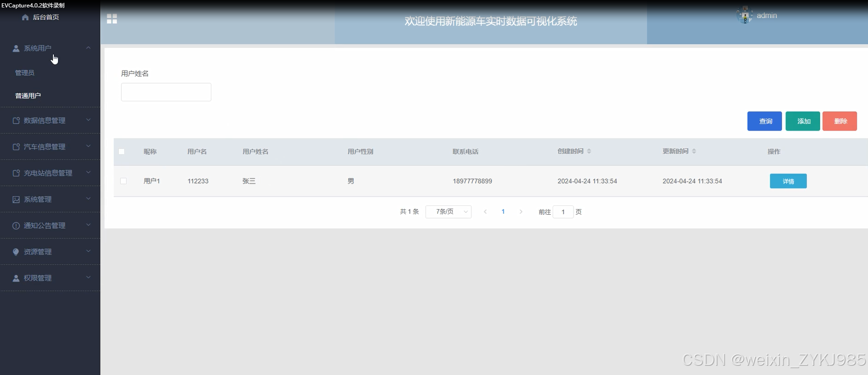This screenshot has height=375, width=868.
Task: Open the 数据信息管理 menu label
Action: click(x=45, y=120)
